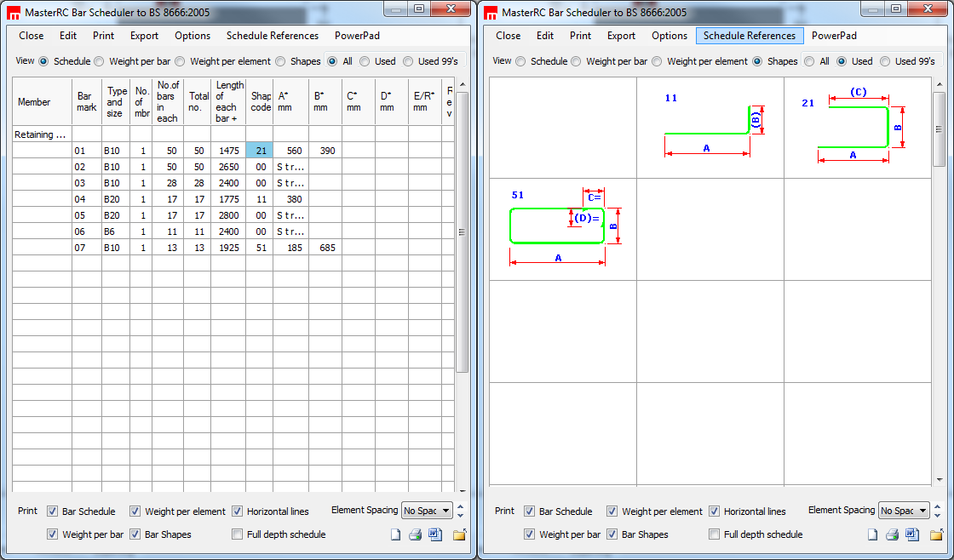Open the Options menu in left window

point(193,36)
